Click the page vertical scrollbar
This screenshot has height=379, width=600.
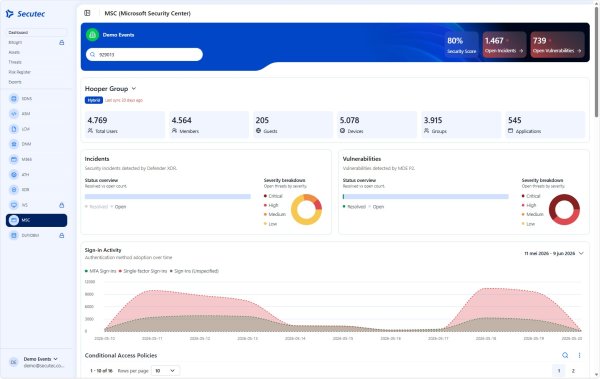tap(596, 61)
